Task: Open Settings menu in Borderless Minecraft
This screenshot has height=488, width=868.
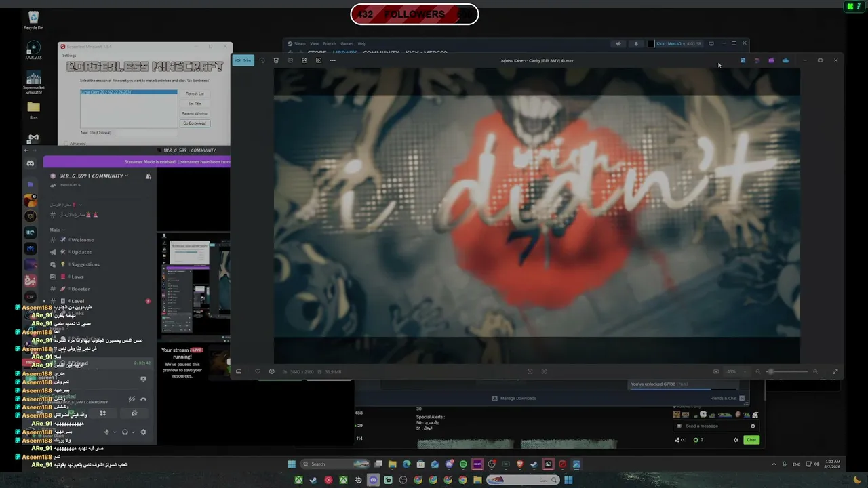Action: point(69,56)
